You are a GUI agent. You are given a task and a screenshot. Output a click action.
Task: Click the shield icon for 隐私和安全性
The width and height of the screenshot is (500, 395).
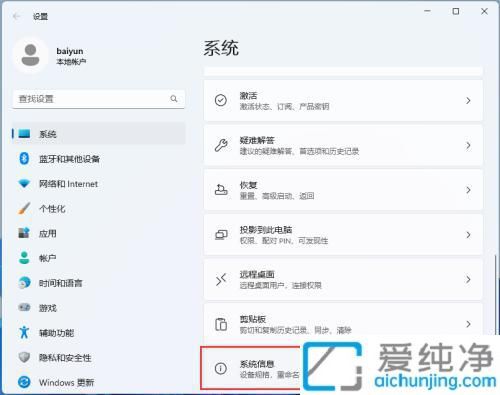click(x=24, y=357)
